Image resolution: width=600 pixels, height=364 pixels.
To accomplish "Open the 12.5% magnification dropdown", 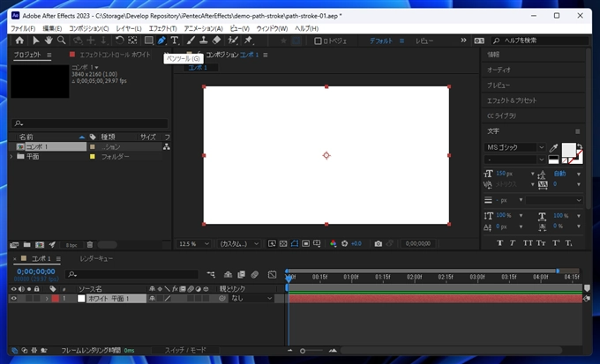I will (x=194, y=243).
